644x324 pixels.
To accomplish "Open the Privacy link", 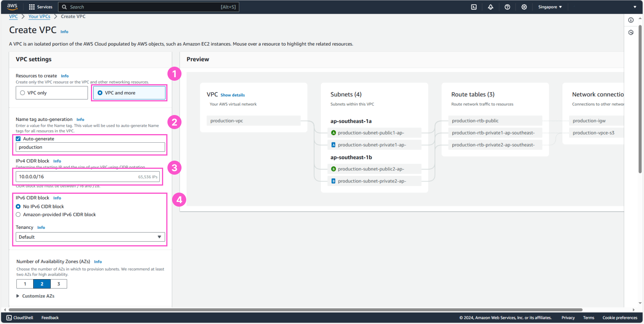I will [x=568, y=318].
